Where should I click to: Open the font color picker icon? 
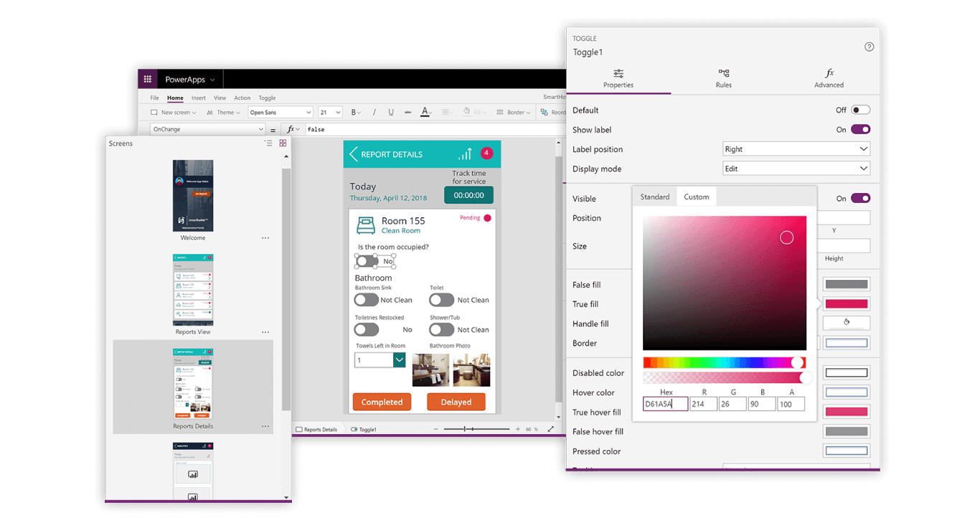[x=426, y=112]
